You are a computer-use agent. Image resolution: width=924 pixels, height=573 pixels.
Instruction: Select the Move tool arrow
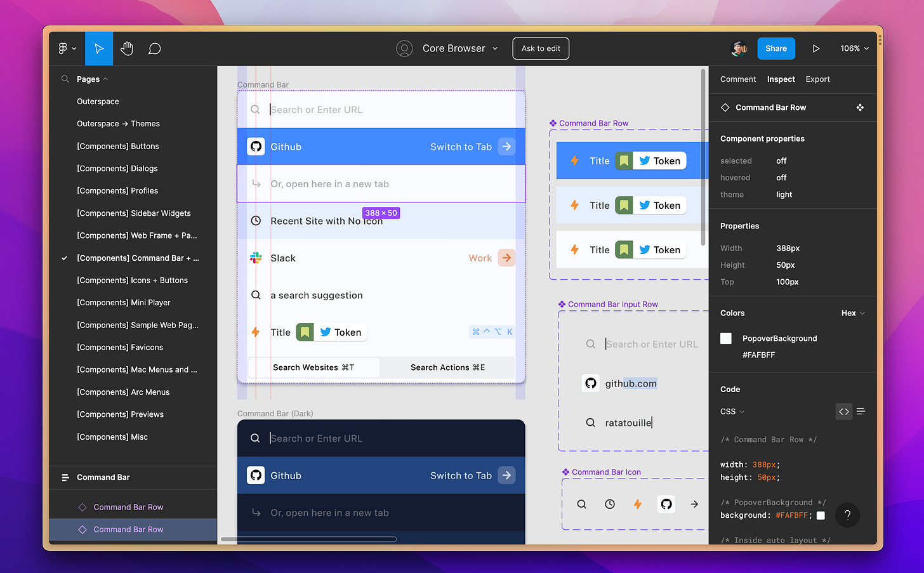pos(99,48)
